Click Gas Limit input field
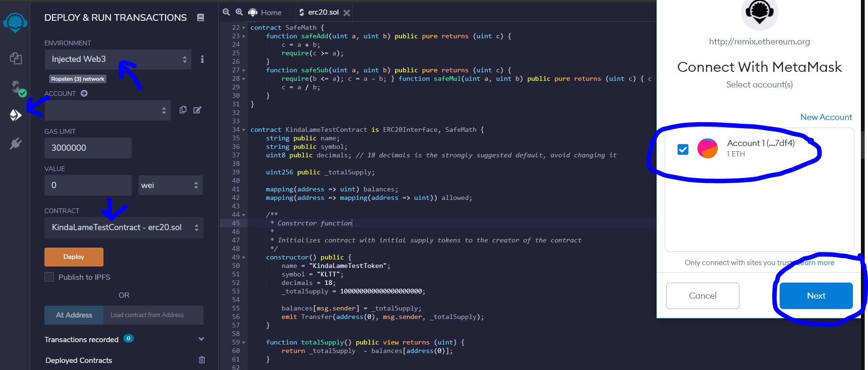The width and height of the screenshot is (868, 370). click(x=88, y=148)
